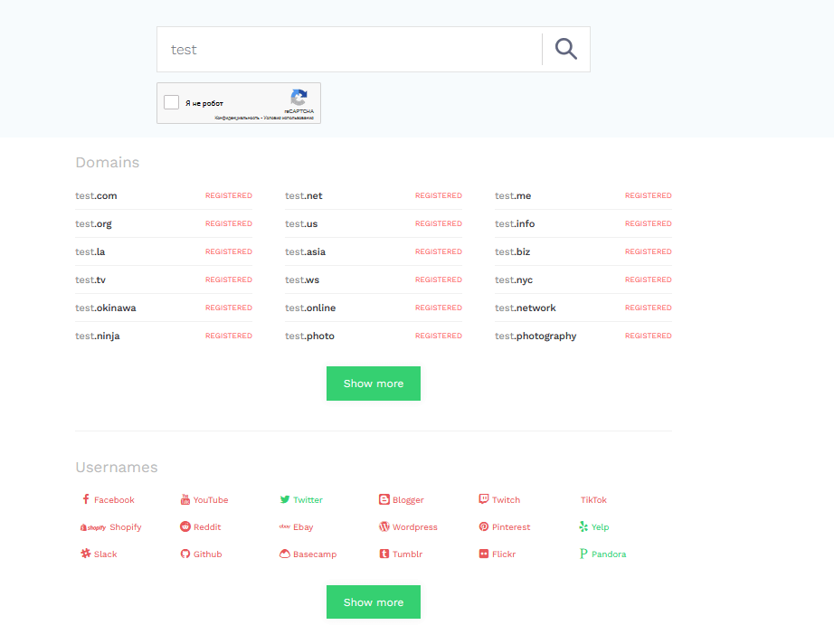Click the TikTok username link
Viewport: 834px width, 644px height.
(593, 499)
